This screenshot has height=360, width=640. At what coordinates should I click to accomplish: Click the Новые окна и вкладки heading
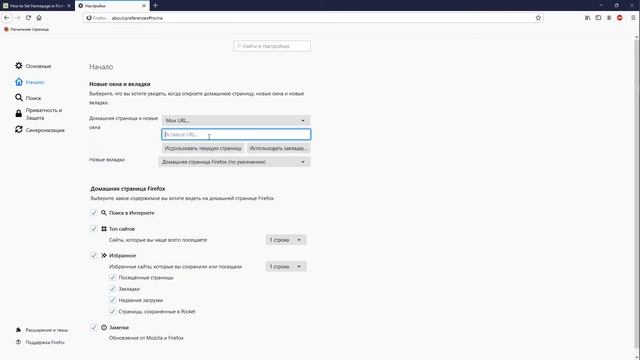click(x=120, y=84)
